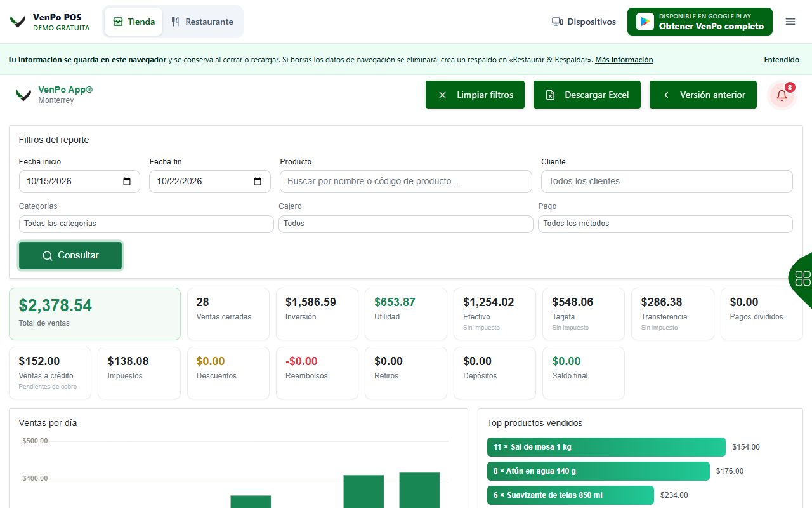The width and height of the screenshot is (812, 508).
Task: Click the Google Play store icon
Action: coord(645,22)
